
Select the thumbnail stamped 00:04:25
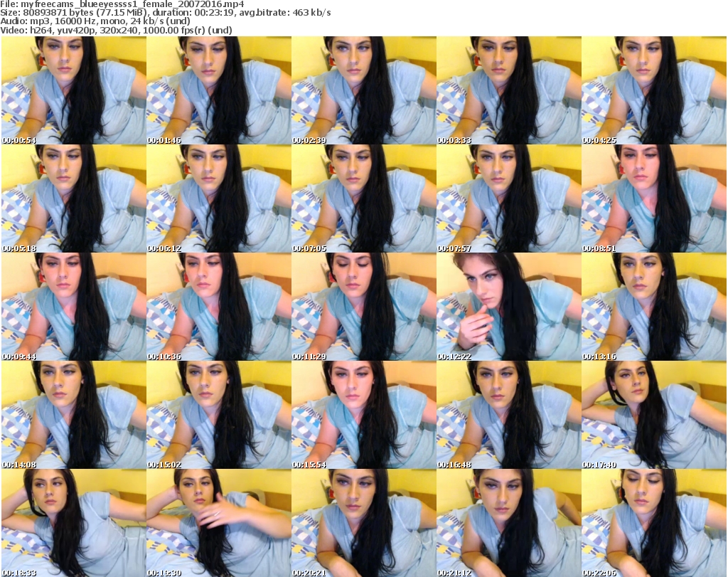(654, 90)
